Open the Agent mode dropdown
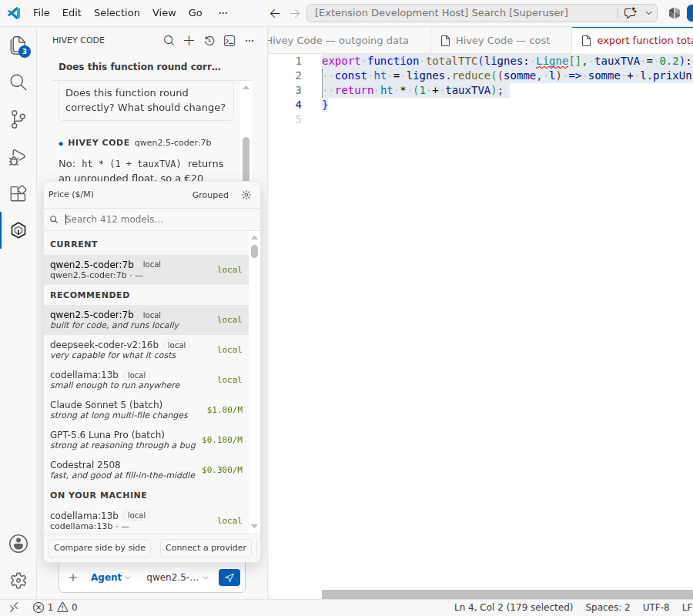The image size is (693, 616). pos(110,577)
